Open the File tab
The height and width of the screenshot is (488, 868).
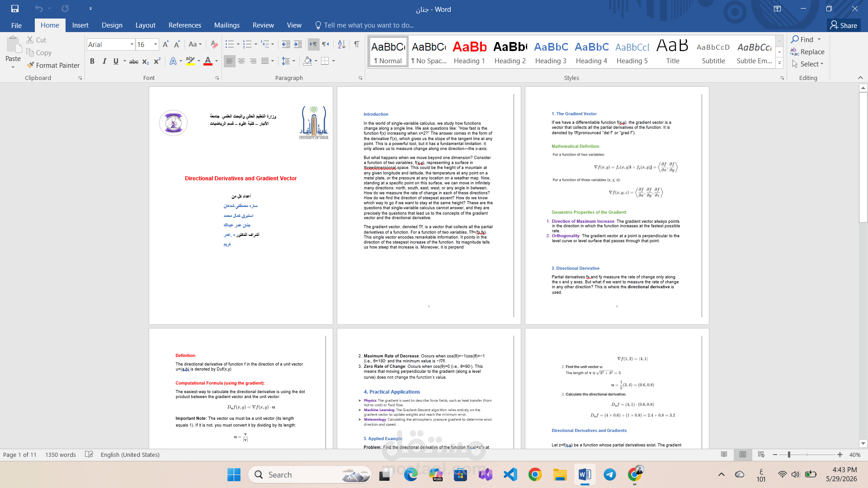(x=16, y=25)
